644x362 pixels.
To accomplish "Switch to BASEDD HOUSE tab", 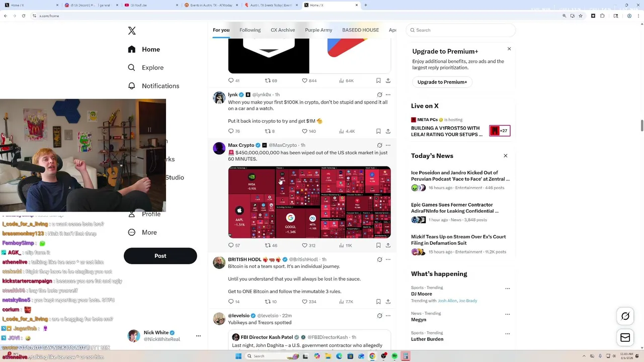I will 360,30.
